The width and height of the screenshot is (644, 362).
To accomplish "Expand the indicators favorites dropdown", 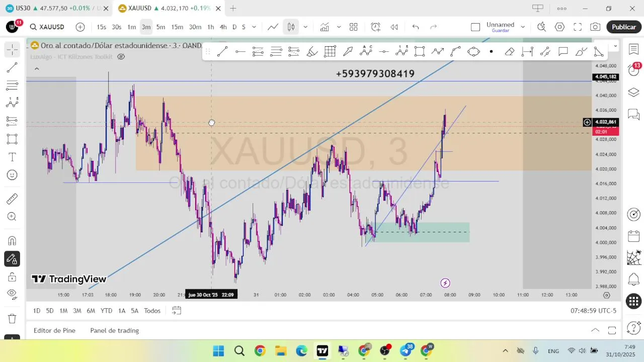I will [339, 27].
